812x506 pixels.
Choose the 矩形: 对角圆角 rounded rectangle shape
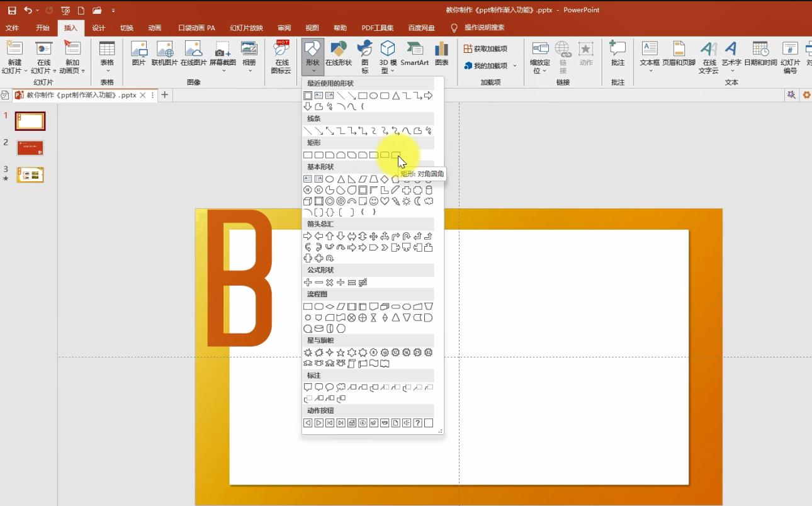(x=397, y=155)
